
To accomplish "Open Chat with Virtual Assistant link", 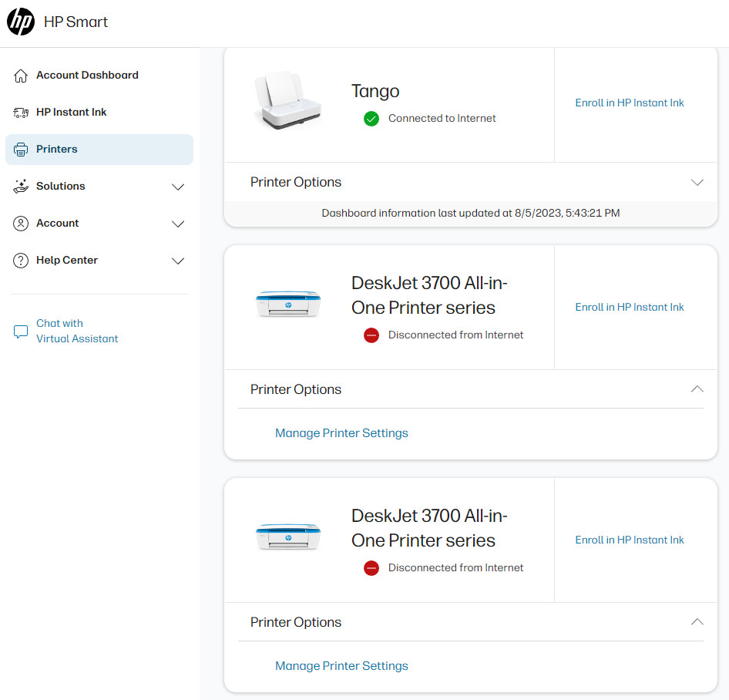I will pyautogui.click(x=77, y=331).
